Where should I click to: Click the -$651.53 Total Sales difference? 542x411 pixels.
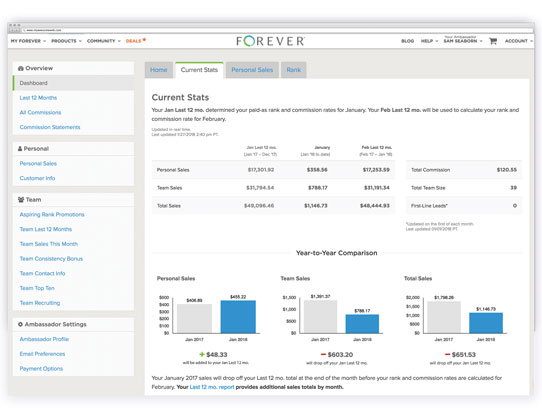point(460,355)
